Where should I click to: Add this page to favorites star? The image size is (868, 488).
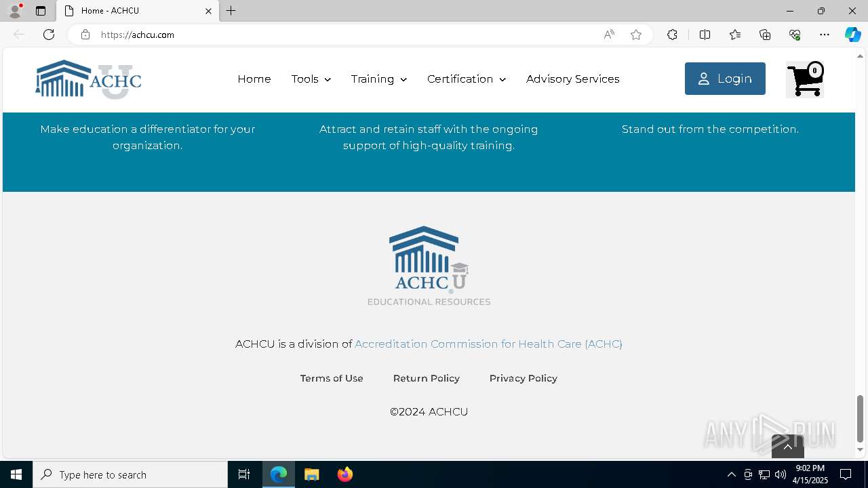636,35
